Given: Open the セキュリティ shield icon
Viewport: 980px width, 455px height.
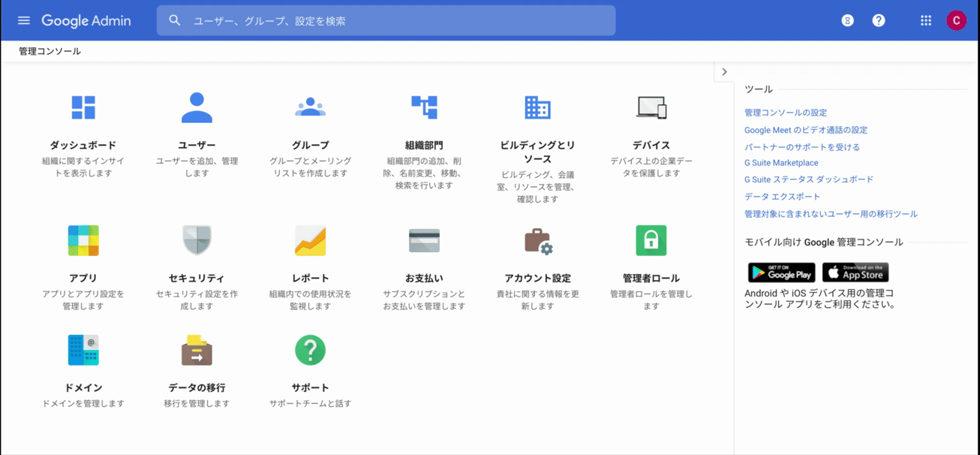Looking at the screenshot, I should [x=197, y=240].
